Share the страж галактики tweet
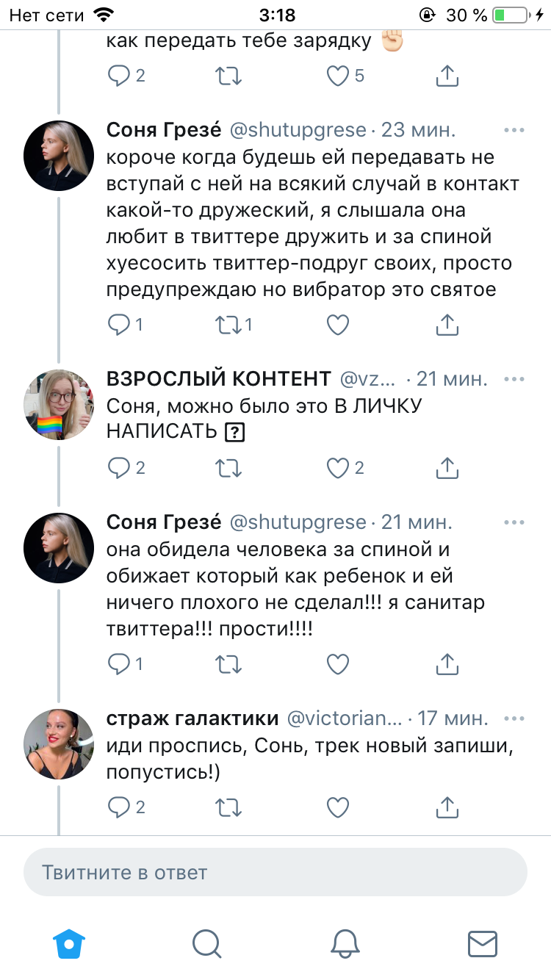This screenshot has width=551, height=980. pos(447,807)
